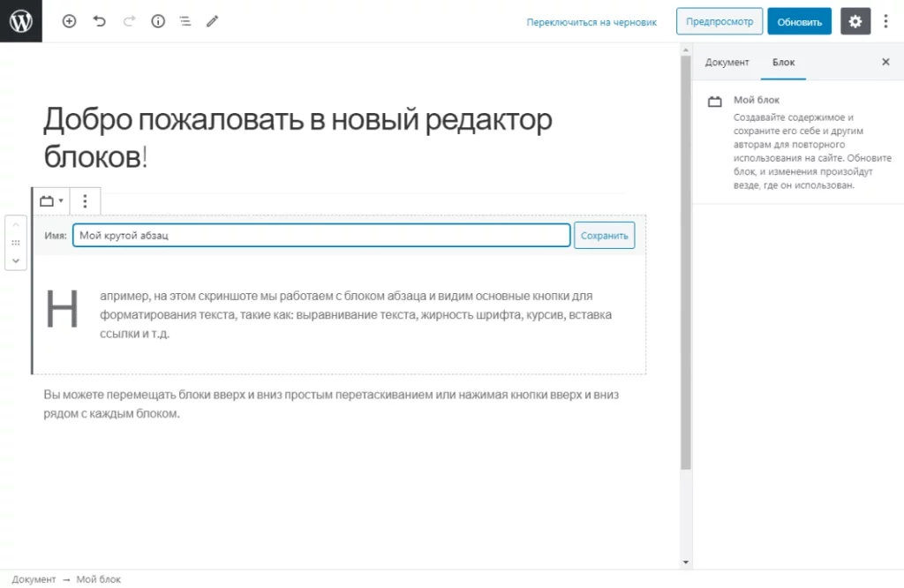The width and height of the screenshot is (904, 588).
Task: Expand the reusable block type dropdown
Action: [x=50, y=200]
